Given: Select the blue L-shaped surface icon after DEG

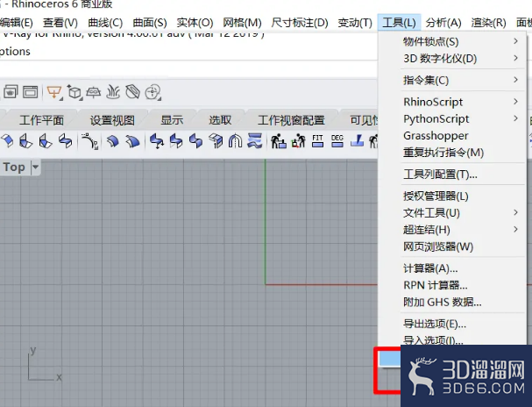Looking at the screenshot, I should 358,141.
